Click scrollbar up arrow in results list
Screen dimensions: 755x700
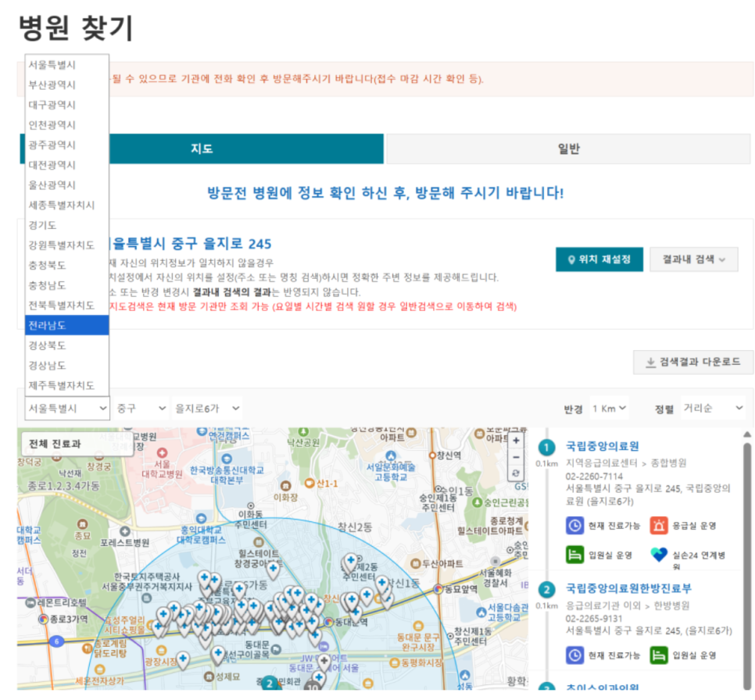[747, 434]
